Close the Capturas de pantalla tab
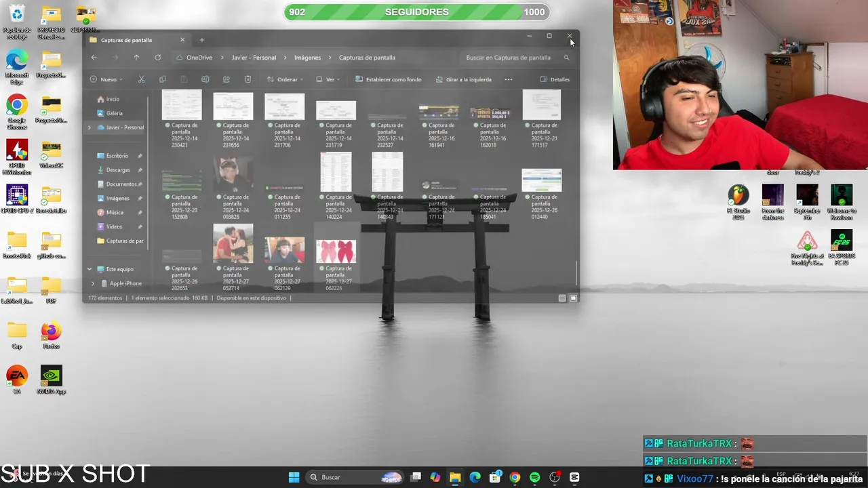Viewport: 868px width, 488px height. (x=182, y=40)
